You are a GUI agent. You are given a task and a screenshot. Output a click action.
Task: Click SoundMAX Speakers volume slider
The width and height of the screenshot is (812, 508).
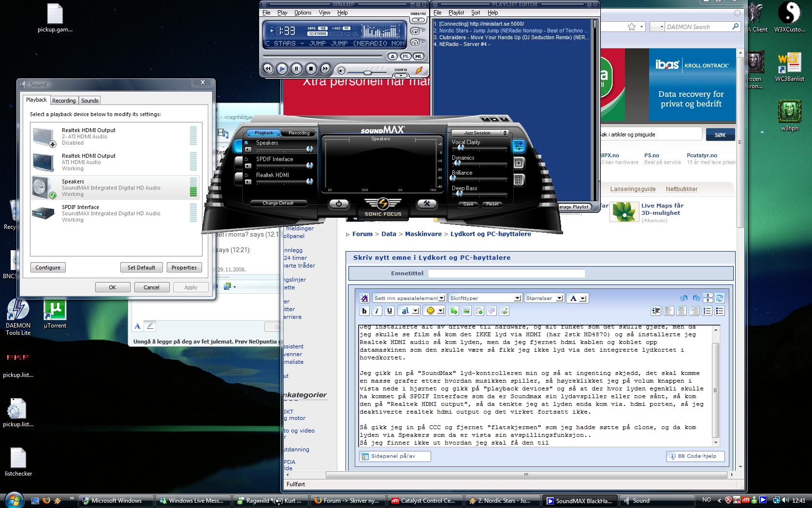(284, 149)
